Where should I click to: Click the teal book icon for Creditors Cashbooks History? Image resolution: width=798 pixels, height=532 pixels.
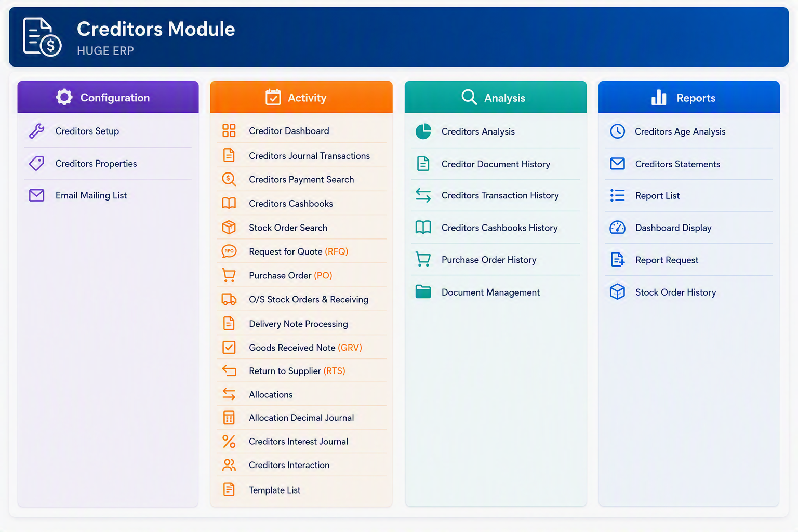423,228
